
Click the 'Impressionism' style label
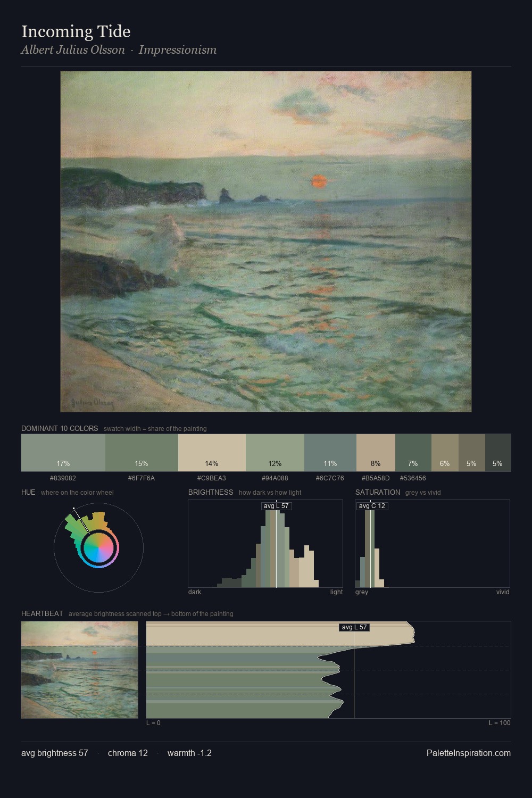(178, 50)
